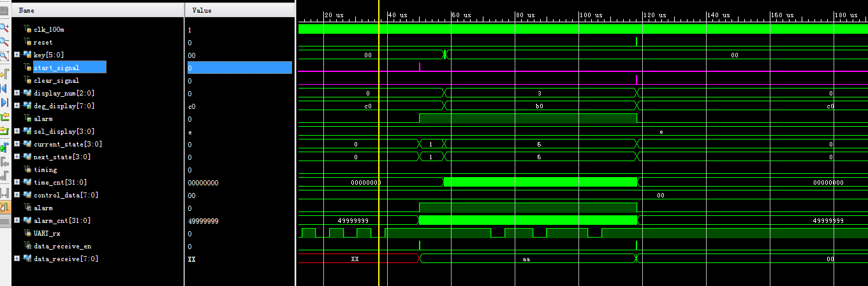
Task: Click the 100 us mark on time ruler
Action: pos(591,15)
